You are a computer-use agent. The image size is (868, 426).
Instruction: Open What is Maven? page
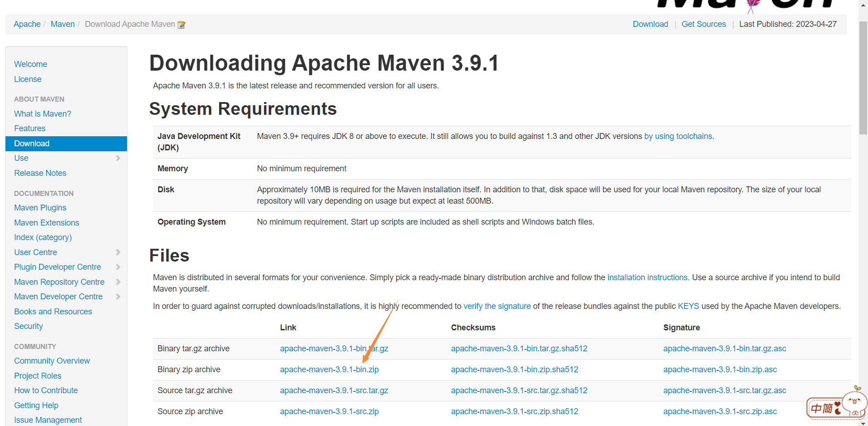pyautogui.click(x=42, y=114)
